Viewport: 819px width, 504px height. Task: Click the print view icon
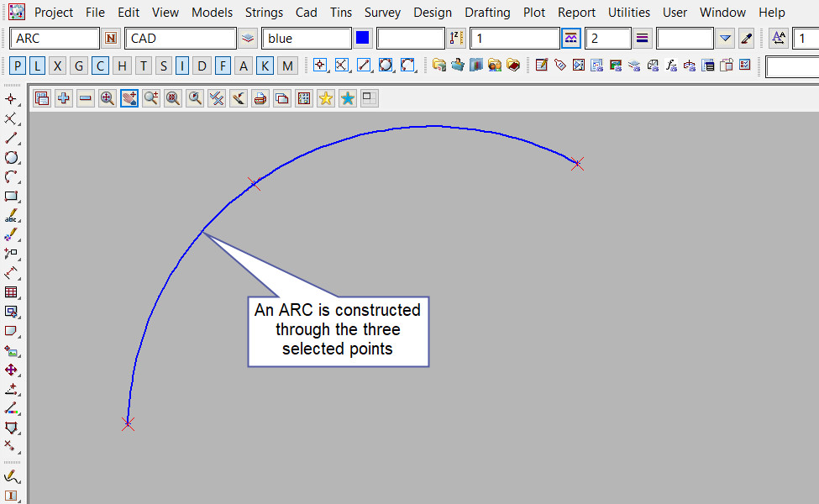(x=260, y=98)
